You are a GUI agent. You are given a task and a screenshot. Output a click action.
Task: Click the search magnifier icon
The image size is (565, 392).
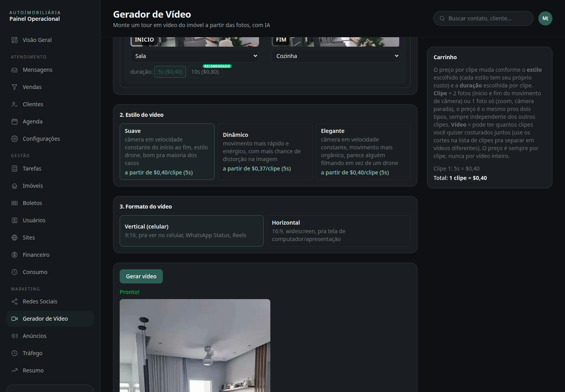442,18
